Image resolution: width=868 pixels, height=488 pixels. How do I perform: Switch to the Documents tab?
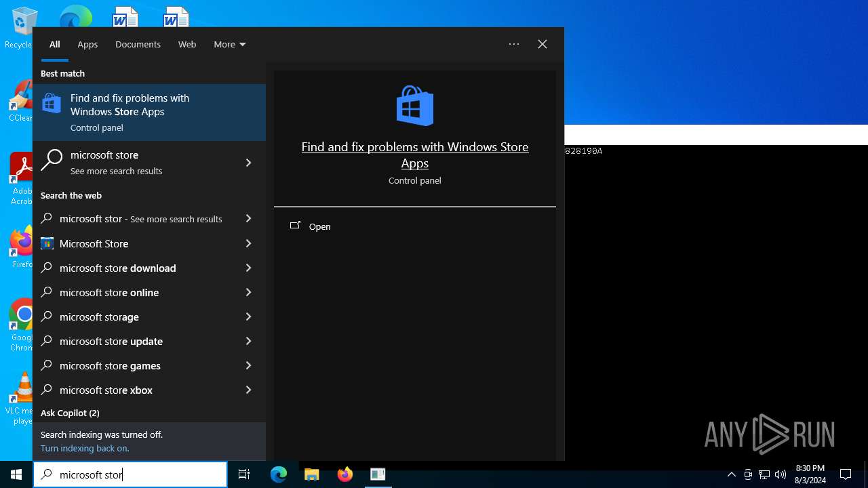(138, 44)
